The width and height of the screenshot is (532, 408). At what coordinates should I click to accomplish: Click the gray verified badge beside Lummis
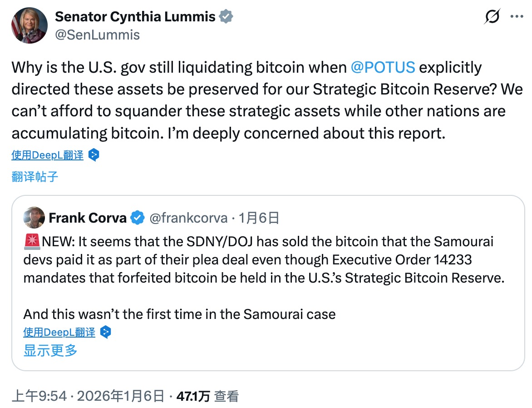(x=226, y=17)
